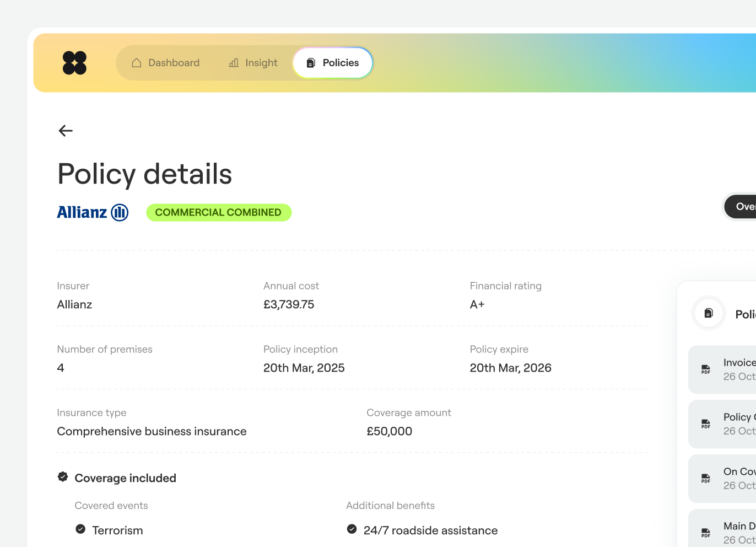Click the Dashboard home icon
The height and width of the screenshot is (547, 756).
(137, 63)
